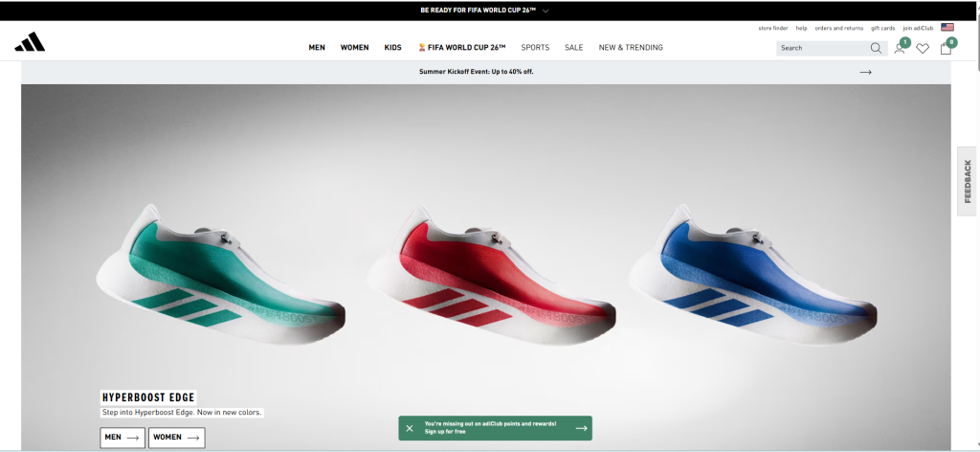Click the arrow in adiClub signup notification
980x452 pixels.
(581, 428)
